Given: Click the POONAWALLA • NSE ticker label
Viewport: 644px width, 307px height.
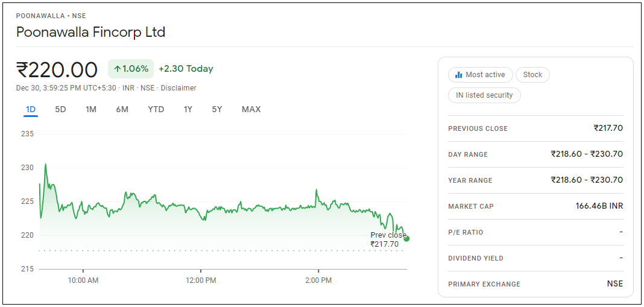Looking at the screenshot, I should click(51, 16).
